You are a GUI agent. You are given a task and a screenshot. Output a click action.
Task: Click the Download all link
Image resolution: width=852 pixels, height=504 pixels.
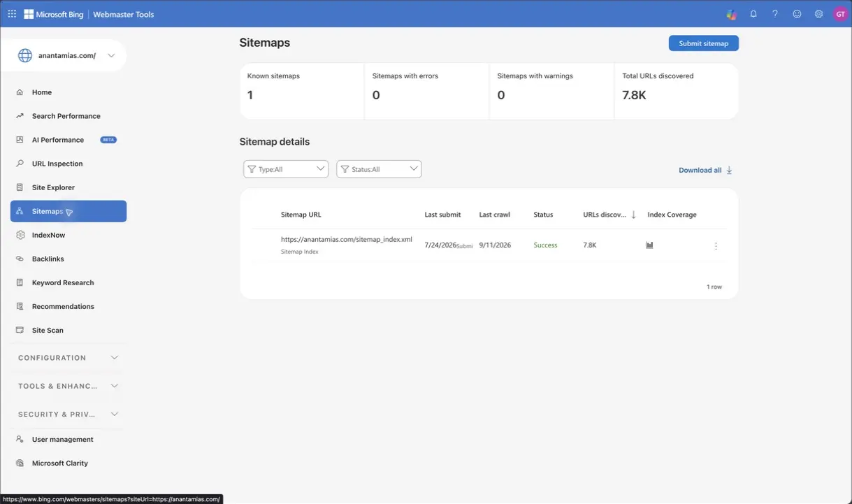[700, 170]
